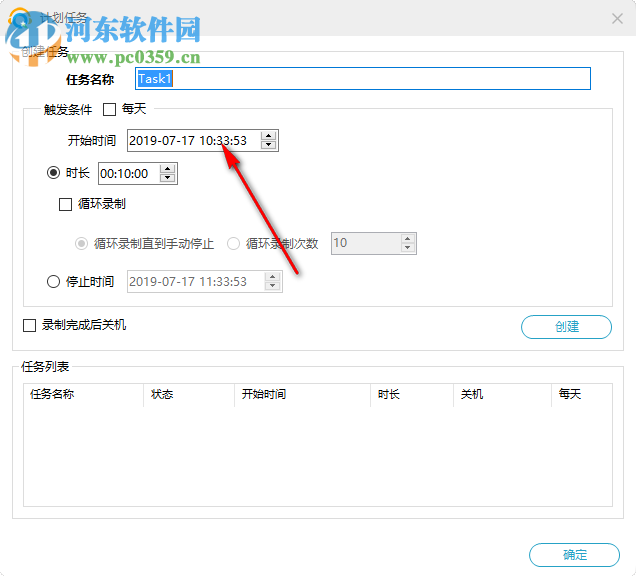Select the 循环录制直到手动停止 radio option
The image size is (636, 576).
[x=81, y=244]
